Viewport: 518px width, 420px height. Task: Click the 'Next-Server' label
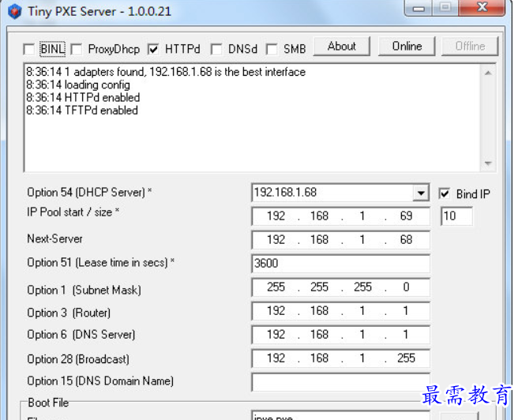[x=54, y=238]
